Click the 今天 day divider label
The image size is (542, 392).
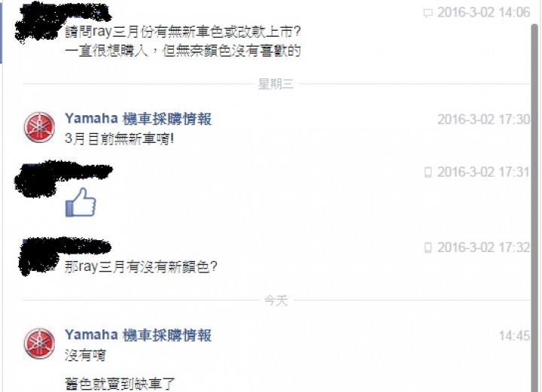coord(276,300)
